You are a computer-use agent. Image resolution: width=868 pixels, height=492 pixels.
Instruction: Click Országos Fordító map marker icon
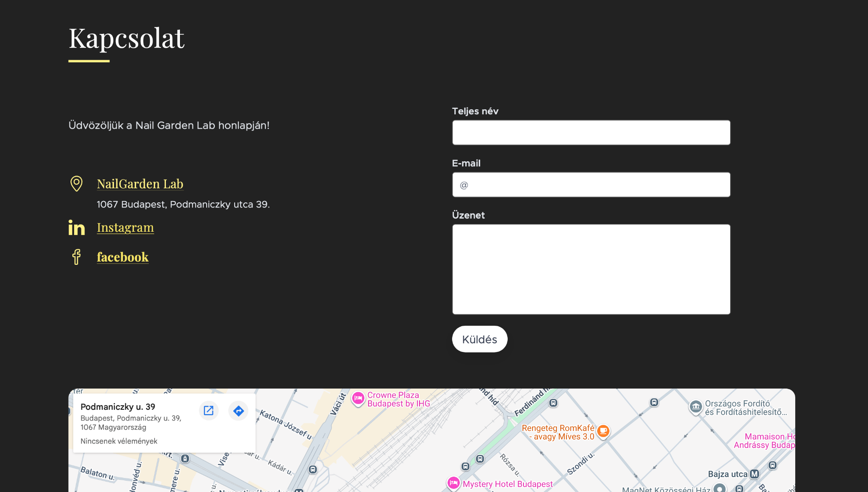coord(696,407)
